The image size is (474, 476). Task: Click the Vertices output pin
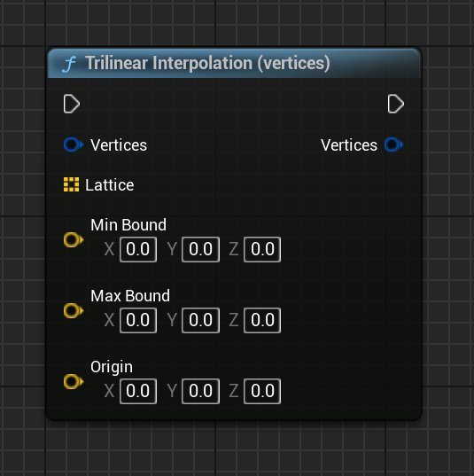[x=393, y=144]
